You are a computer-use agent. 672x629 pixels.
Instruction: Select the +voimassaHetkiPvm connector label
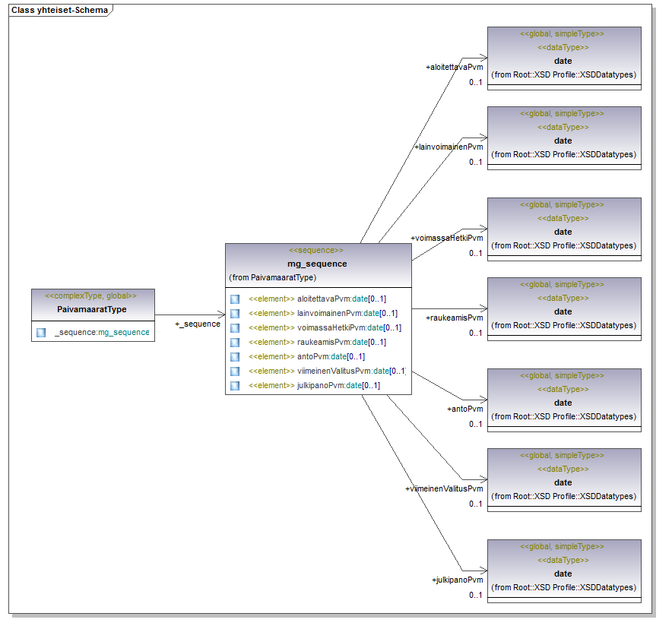(x=446, y=238)
